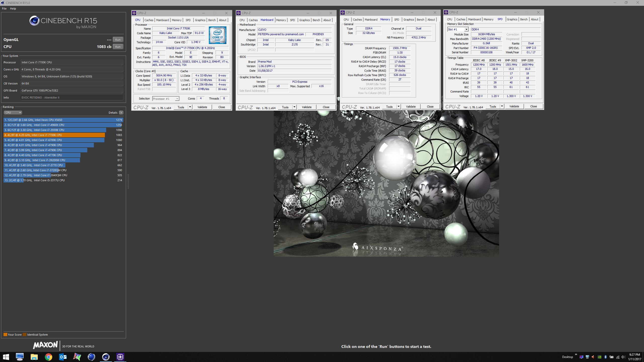Screen dimensions: 644x362
Task: Select the i5-3317U ranking row
Action: [x=63, y=180]
